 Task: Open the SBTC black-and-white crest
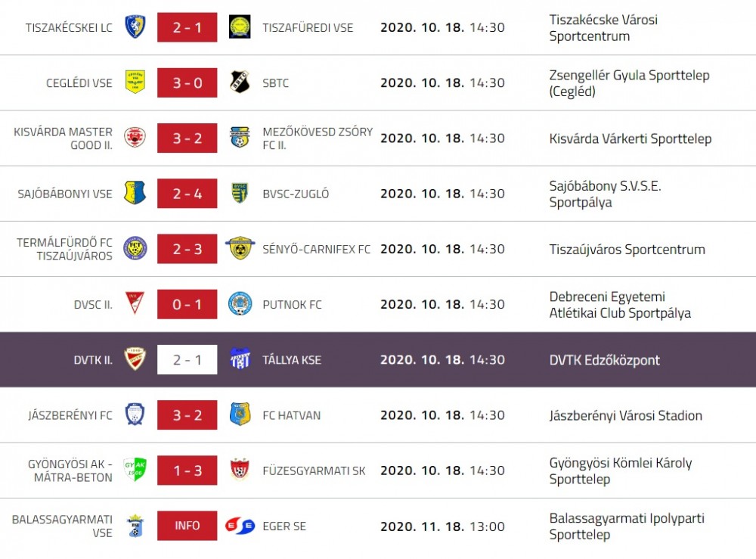click(240, 82)
